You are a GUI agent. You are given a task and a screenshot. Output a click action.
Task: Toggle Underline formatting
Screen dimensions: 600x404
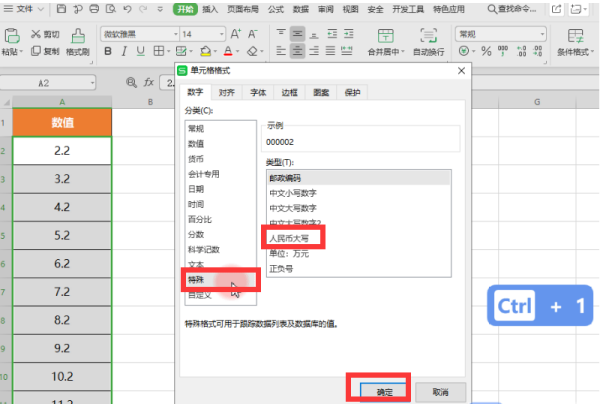[140, 51]
